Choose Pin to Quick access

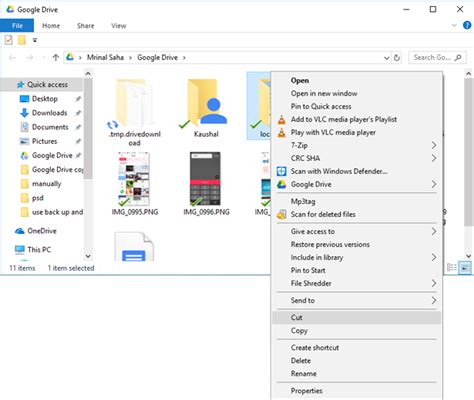(356, 106)
